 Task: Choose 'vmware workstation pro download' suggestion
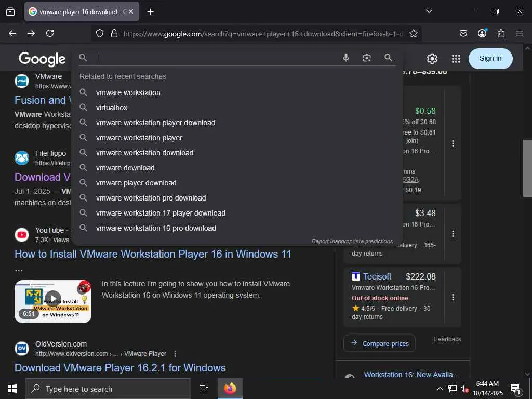point(237,198)
